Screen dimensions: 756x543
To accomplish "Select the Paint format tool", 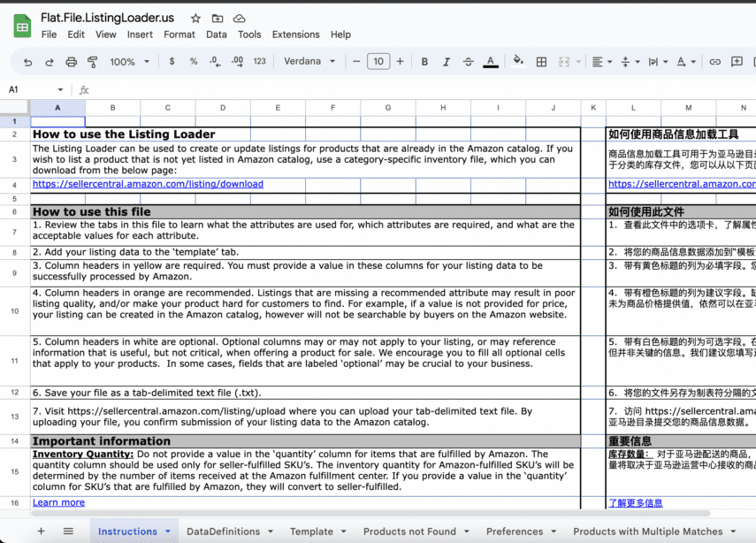I will click(93, 62).
